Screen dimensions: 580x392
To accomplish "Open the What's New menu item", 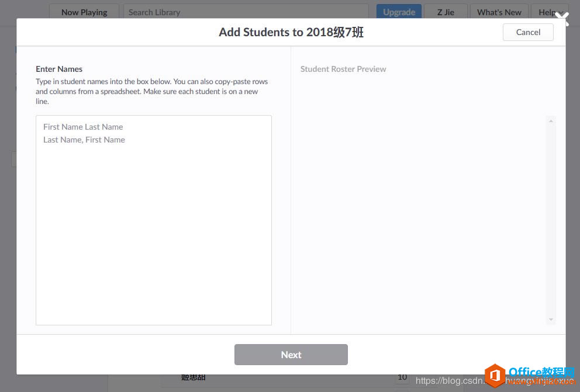I will [x=499, y=12].
